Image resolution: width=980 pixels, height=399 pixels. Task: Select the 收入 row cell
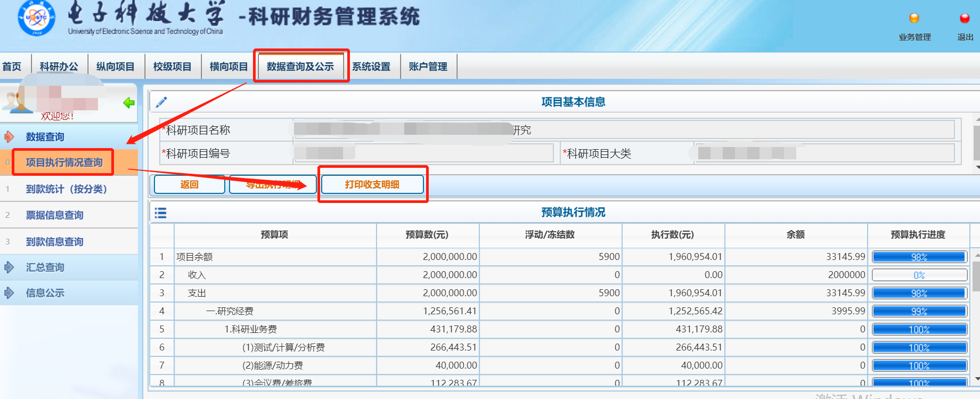(275, 275)
